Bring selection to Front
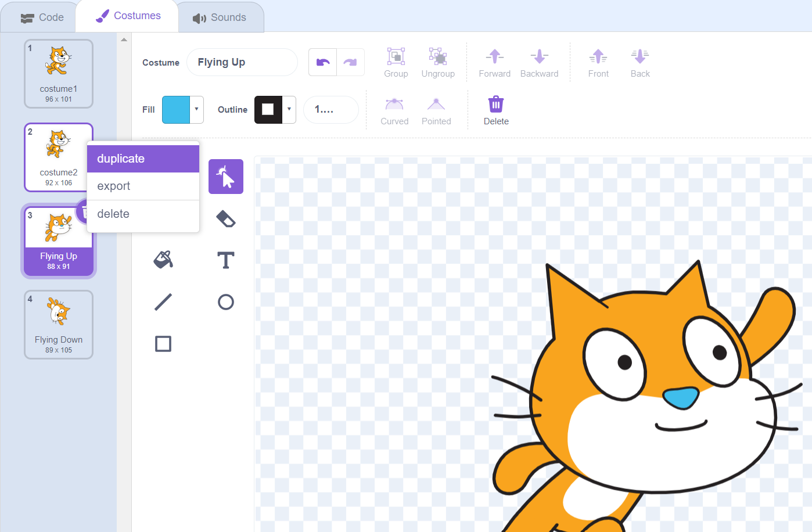The width and height of the screenshot is (812, 532). pyautogui.click(x=598, y=62)
